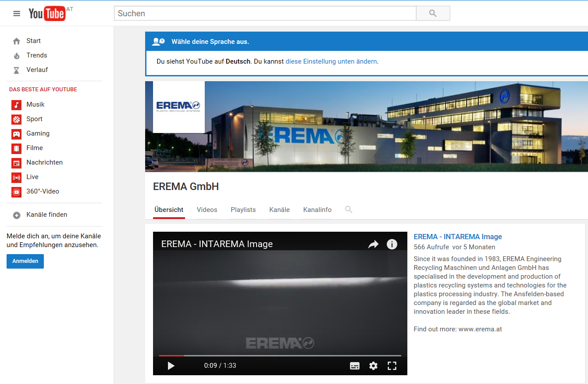Click the '566 Aufrufe vor 5 Monaten' text
This screenshot has width=588, height=384.
[x=455, y=247]
